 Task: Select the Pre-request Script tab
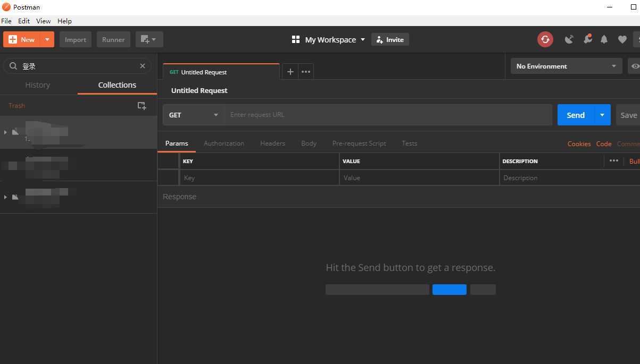(359, 143)
